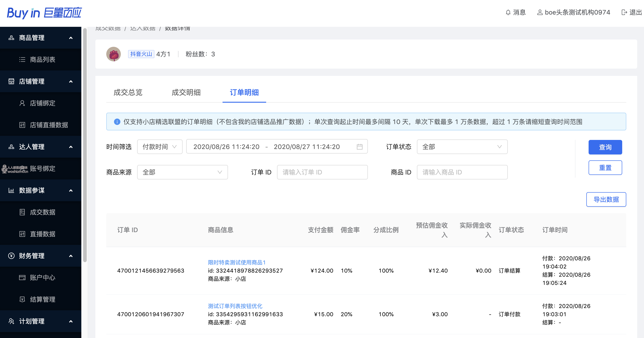Click the 数据参谋 bar chart icon
The image size is (644, 338).
click(11, 191)
